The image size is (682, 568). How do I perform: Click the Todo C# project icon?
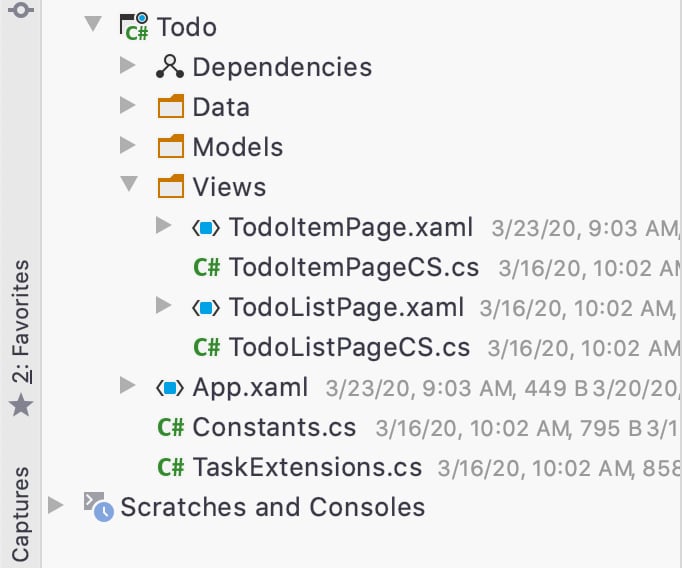tap(133, 27)
